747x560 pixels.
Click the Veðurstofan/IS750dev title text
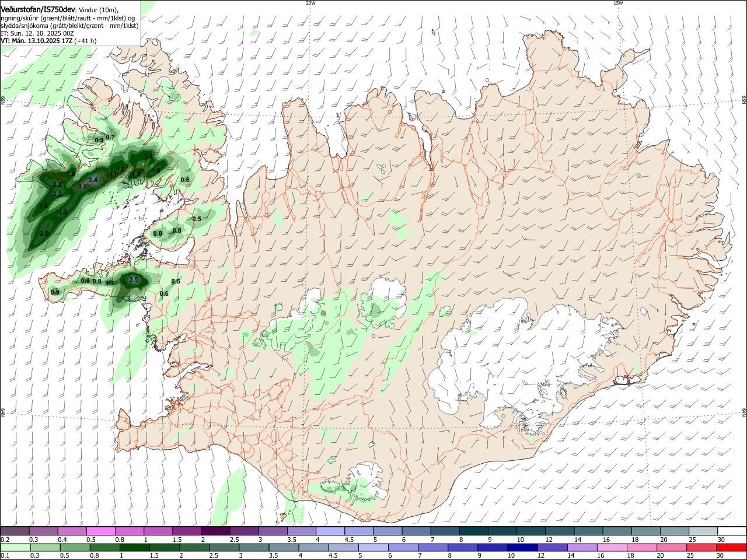tap(38, 10)
